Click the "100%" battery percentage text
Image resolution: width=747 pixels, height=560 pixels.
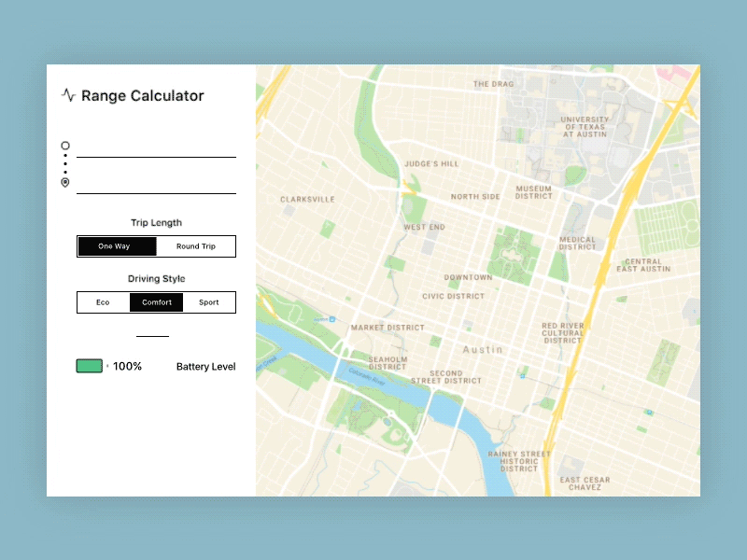(127, 366)
